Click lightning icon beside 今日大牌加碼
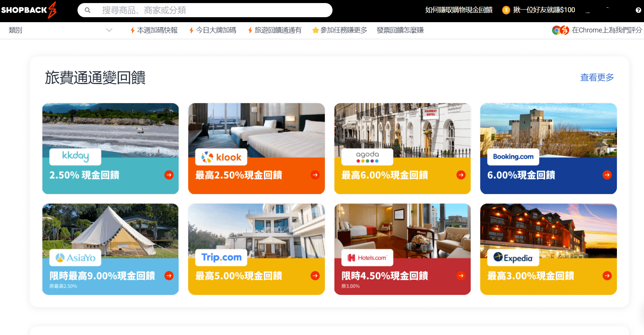The height and width of the screenshot is (335, 644). [191, 30]
